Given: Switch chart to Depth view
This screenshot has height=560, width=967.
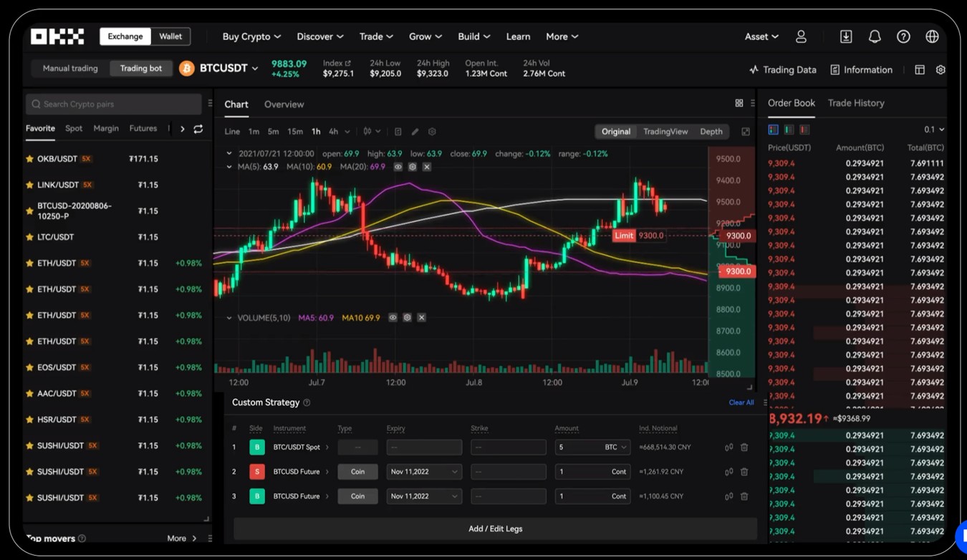Looking at the screenshot, I should pyautogui.click(x=711, y=132).
